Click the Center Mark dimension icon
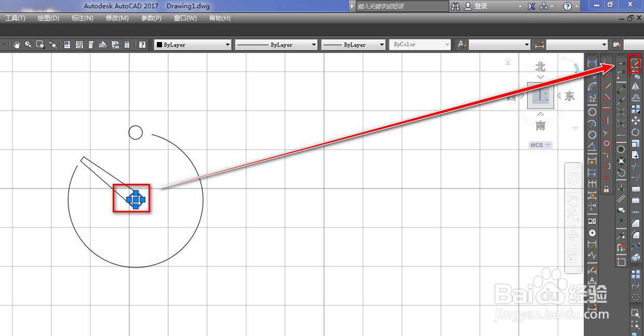This screenshot has width=644, height=336. (592, 233)
